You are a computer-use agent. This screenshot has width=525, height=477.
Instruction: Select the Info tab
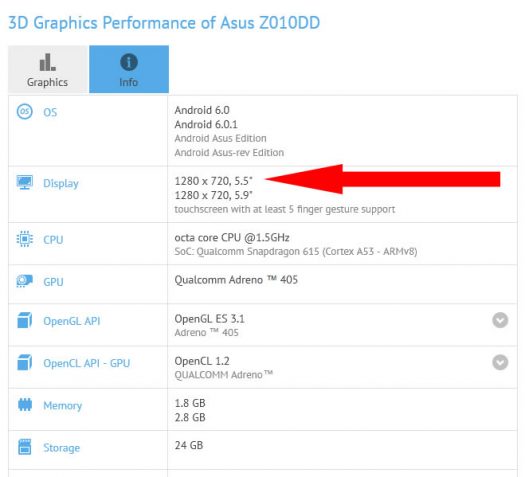[x=129, y=69]
